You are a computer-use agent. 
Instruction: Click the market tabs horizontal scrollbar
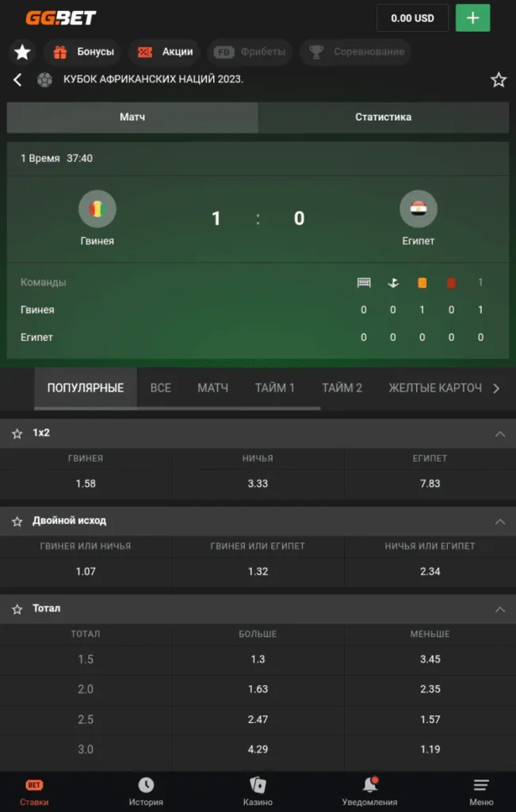point(178,408)
